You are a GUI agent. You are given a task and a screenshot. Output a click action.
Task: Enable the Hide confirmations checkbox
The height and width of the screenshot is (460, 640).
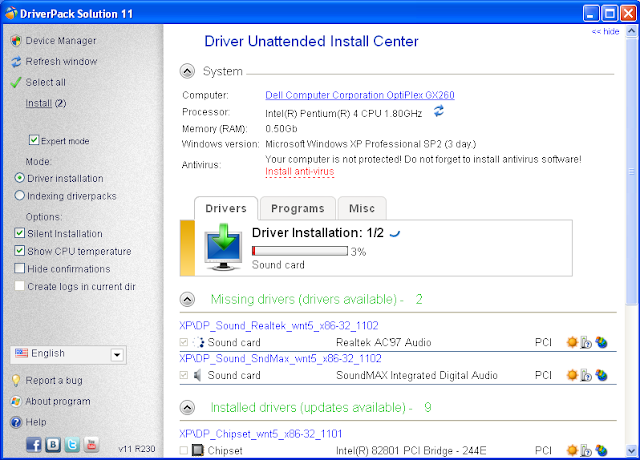pyautogui.click(x=19, y=268)
